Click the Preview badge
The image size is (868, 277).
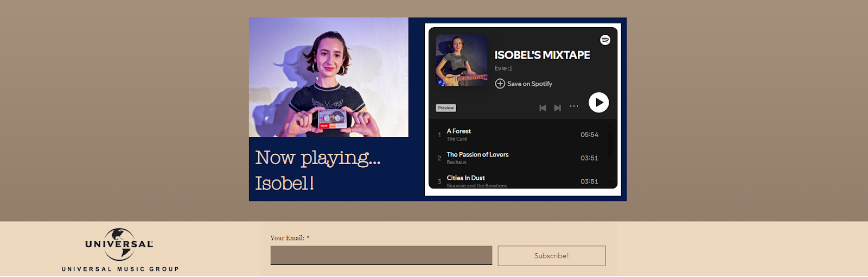446,108
